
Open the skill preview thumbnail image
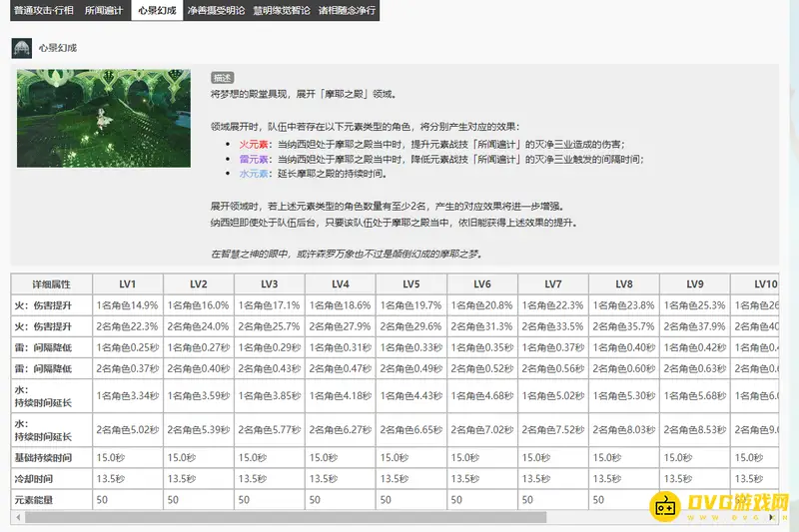[x=103, y=118]
